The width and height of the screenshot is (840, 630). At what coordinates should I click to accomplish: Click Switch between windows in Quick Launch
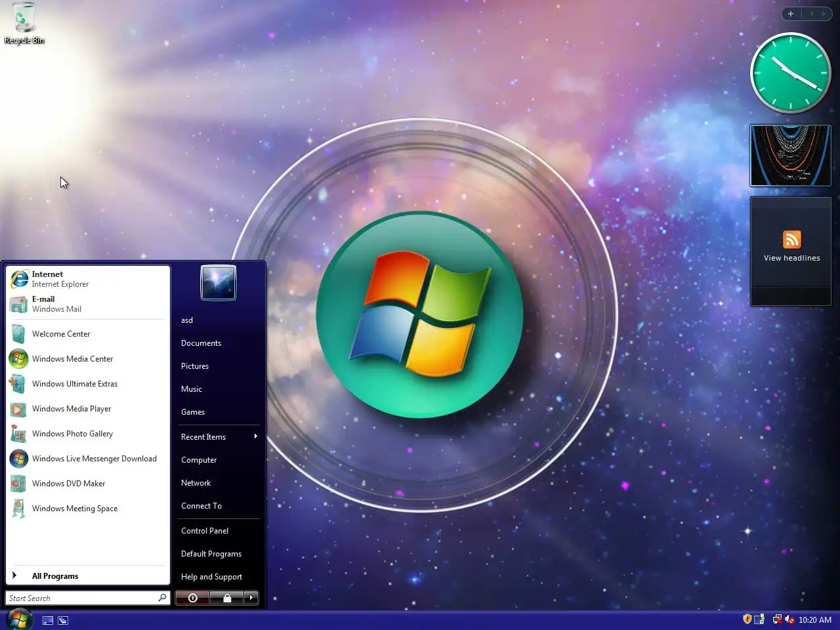pyautogui.click(x=63, y=620)
